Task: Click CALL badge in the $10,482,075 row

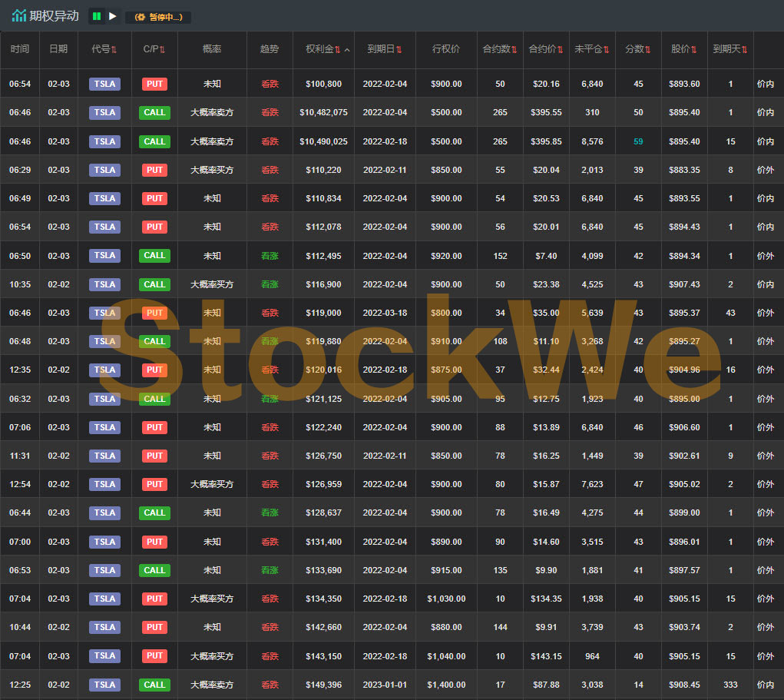Action: (x=154, y=113)
